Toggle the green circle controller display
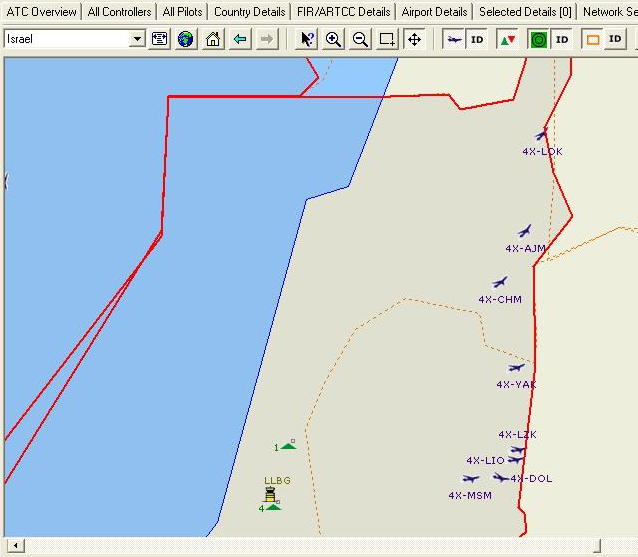The width and height of the screenshot is (638, 557). tap(539, 39)
